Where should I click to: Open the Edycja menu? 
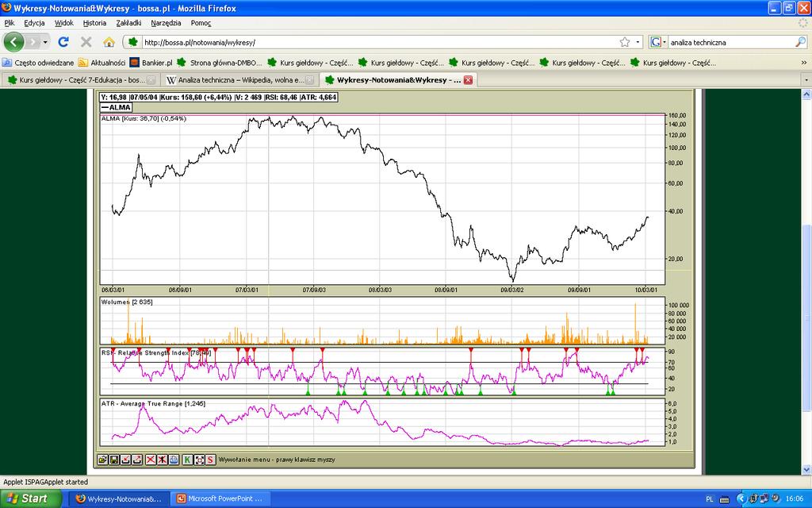34,23
